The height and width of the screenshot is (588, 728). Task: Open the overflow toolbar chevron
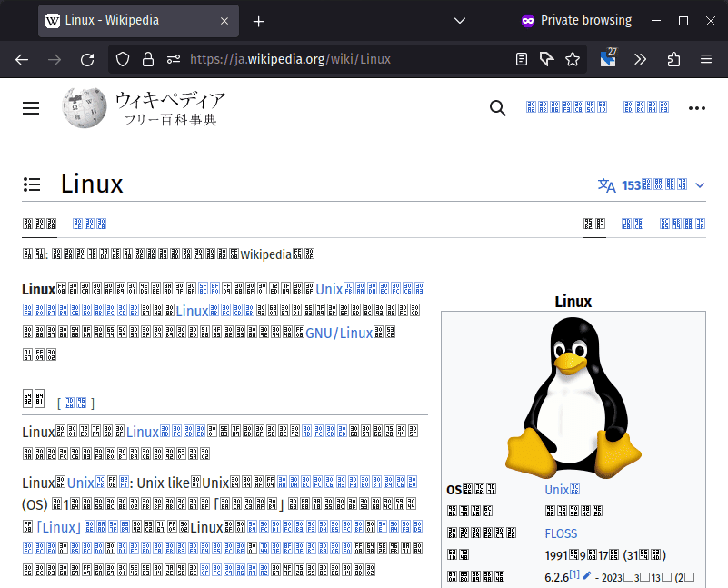click(x=640, y=58)
